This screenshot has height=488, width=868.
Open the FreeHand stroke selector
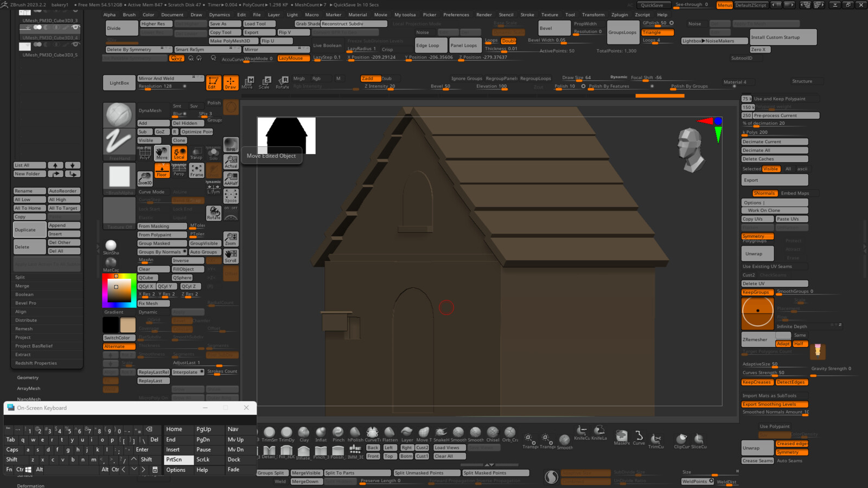click(119, 145)
